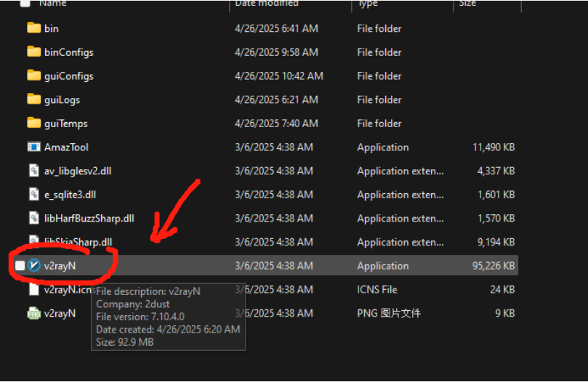
Task: Select the AmazTool application icon
Action: point(33,147)
